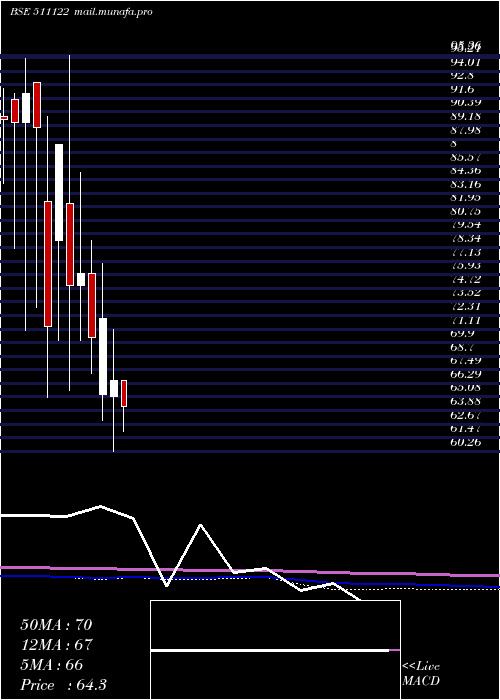Click the tallest white candle body near 85

click(x=59, y=192)
